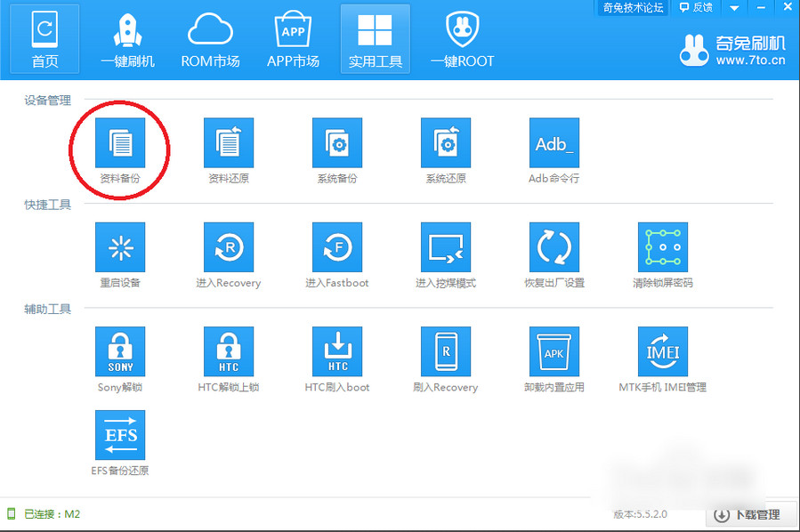Image resolution: width=800 pixels, height=532 pixels.
Task: Switch to the 一键ROOT tab
Action: point(462,39)
